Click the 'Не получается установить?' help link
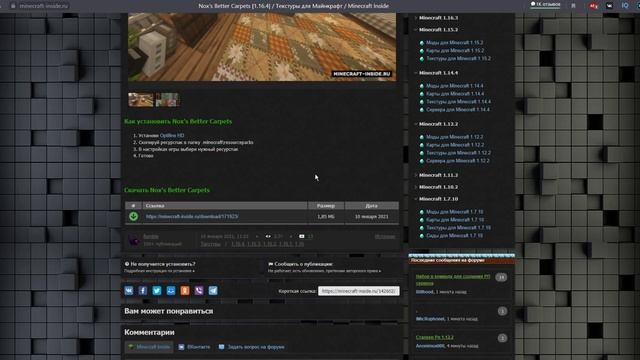640x360 pixels. 160,264
